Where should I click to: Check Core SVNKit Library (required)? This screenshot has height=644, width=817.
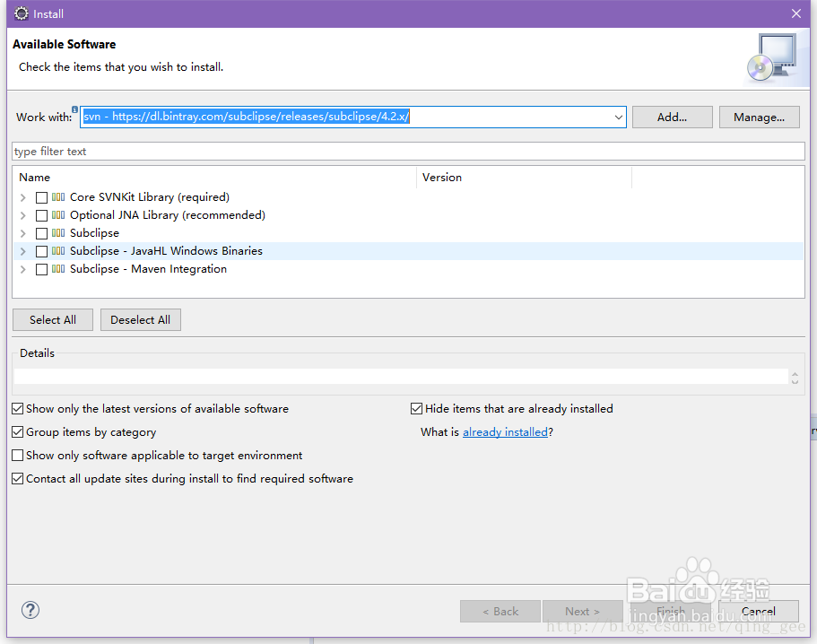(41, 197)
